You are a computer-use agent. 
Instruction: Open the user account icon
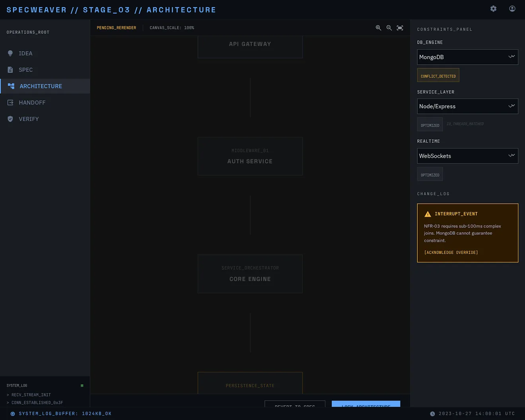point(512,9)
